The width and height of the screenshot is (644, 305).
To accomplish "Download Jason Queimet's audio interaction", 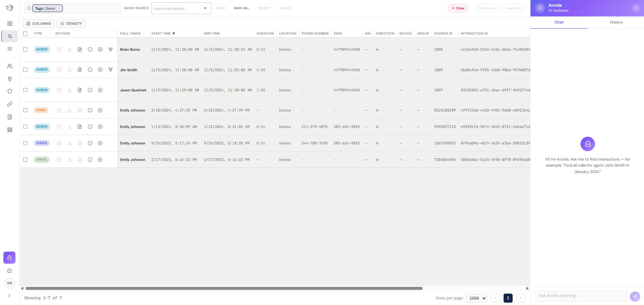I will click(x=70, y=90).
